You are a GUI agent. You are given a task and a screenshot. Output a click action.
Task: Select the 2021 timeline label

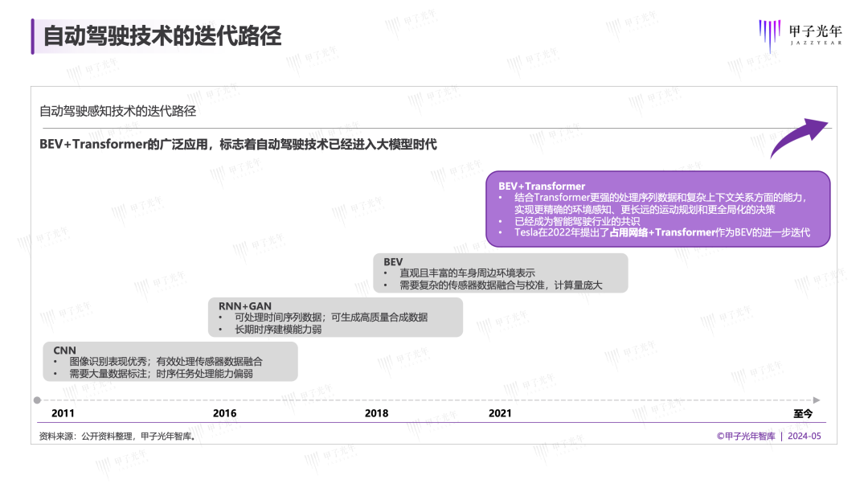click(500, 413)
